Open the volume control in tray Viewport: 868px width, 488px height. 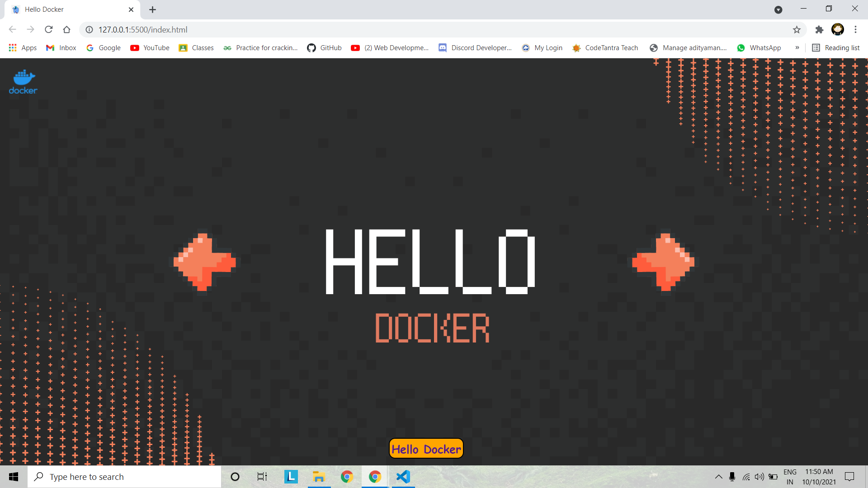tap(759, 477)
